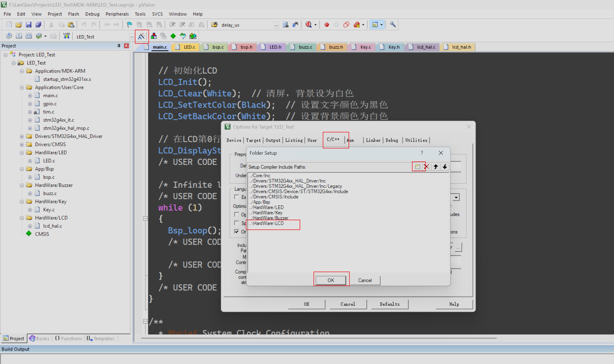The width and height of the screenshot is (614, 364).
Task: Click the Download LOAD toolbar icon
Action: 66,36
